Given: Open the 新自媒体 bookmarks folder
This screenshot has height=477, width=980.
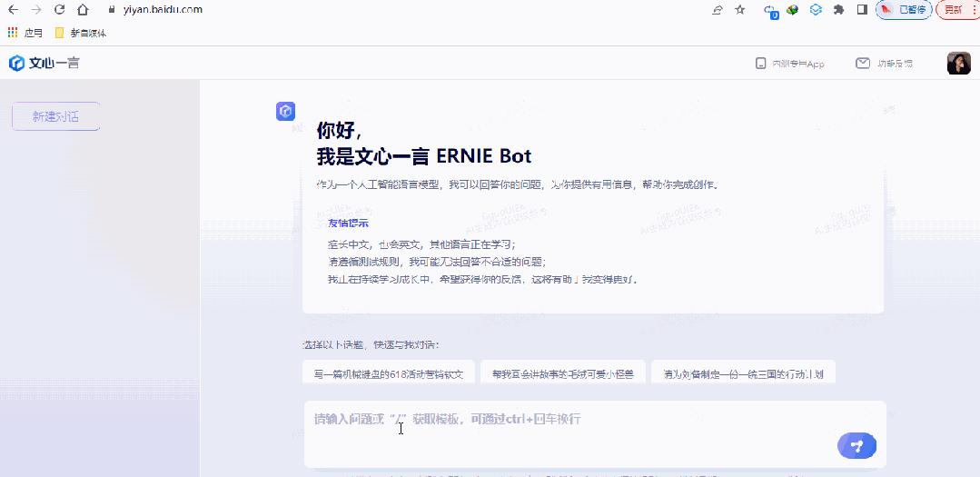Looking at the screenshot, I should tap(81, 33).
